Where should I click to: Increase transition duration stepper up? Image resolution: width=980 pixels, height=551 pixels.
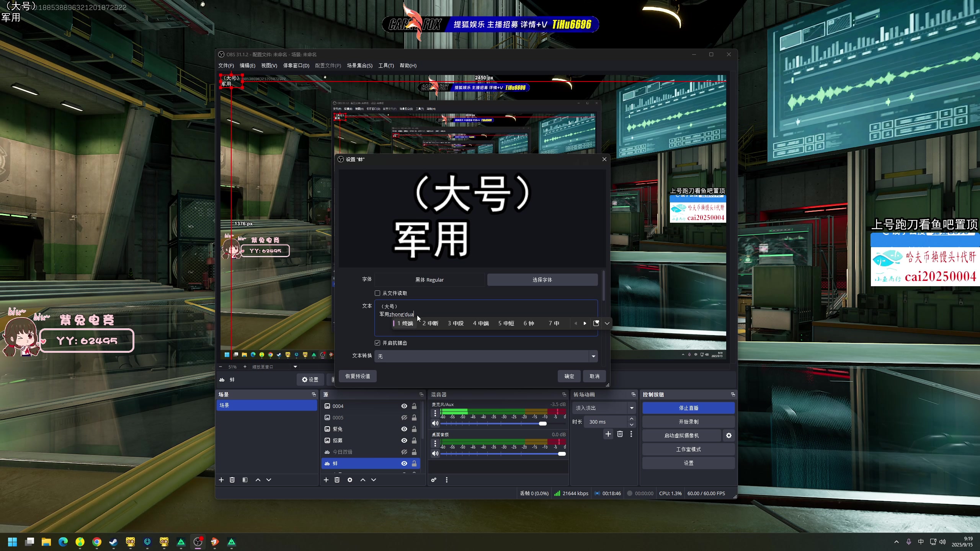tap(632, 419)
